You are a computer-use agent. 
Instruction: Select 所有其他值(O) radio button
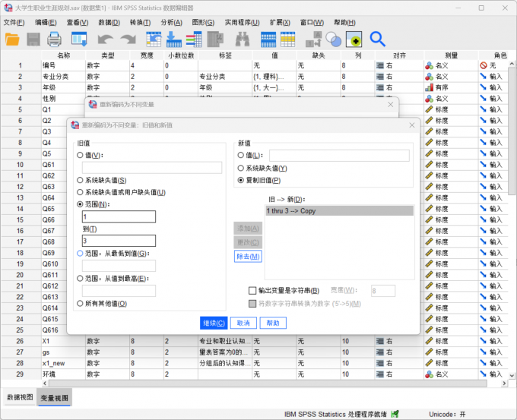point(80,303)
